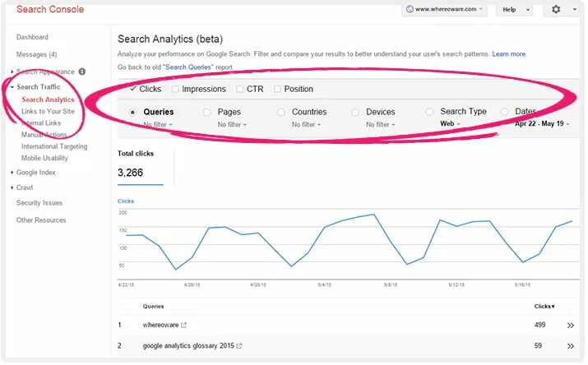Expand details arrows for whereoware row
Viewport: 588px width, 365px height.
click(x=571, y=326)
